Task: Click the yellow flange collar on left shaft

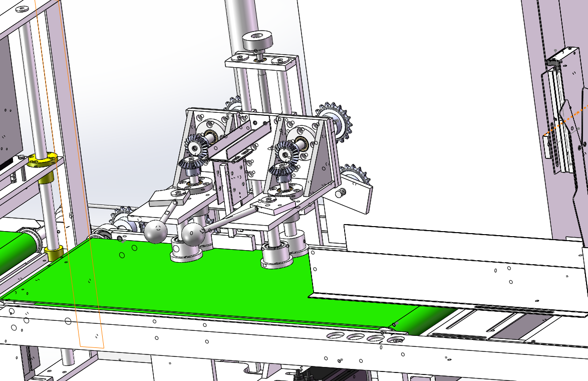Action: point(42,160)
